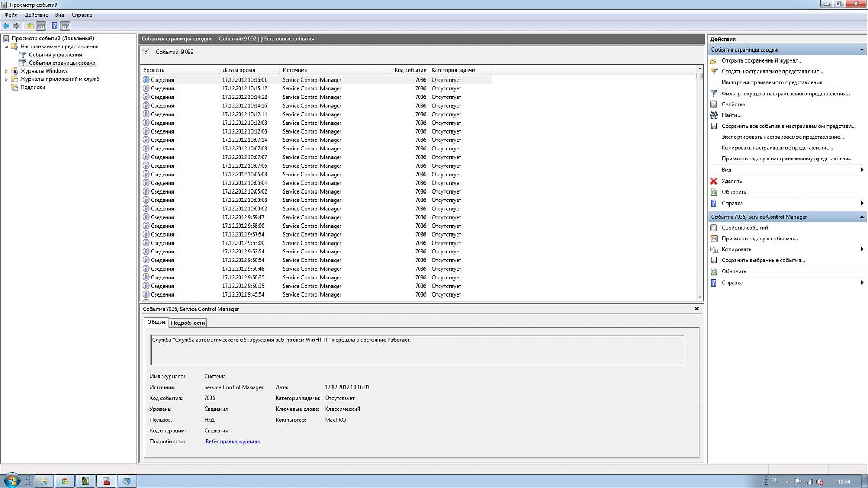Click the filter icon beside Фильтр текущего настраиваемого представления
Screen dimensions: 868x488
coord(714,94)
